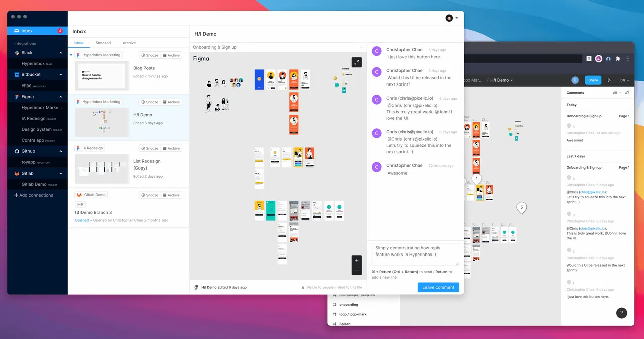Snooze the List Redesign (Copy) item
The image size is (644, 339).
[150, 148]
